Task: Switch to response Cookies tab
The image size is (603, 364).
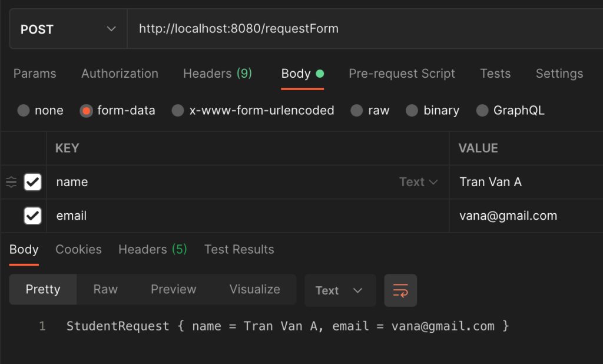Action: (78, 249)
